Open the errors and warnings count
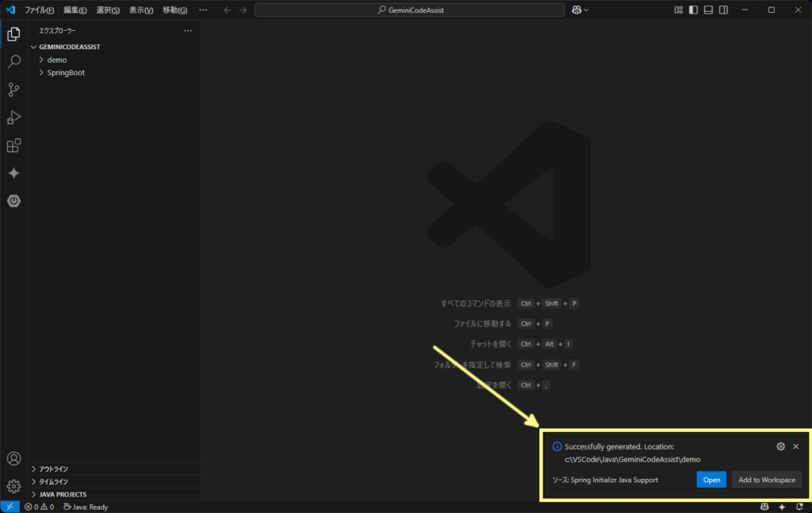Screen dimensions: 812x513 click(x=40, y=507)
